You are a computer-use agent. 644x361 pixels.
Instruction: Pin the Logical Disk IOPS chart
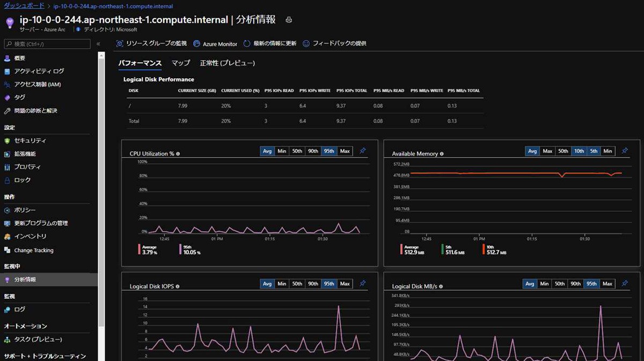click(363, 284)
